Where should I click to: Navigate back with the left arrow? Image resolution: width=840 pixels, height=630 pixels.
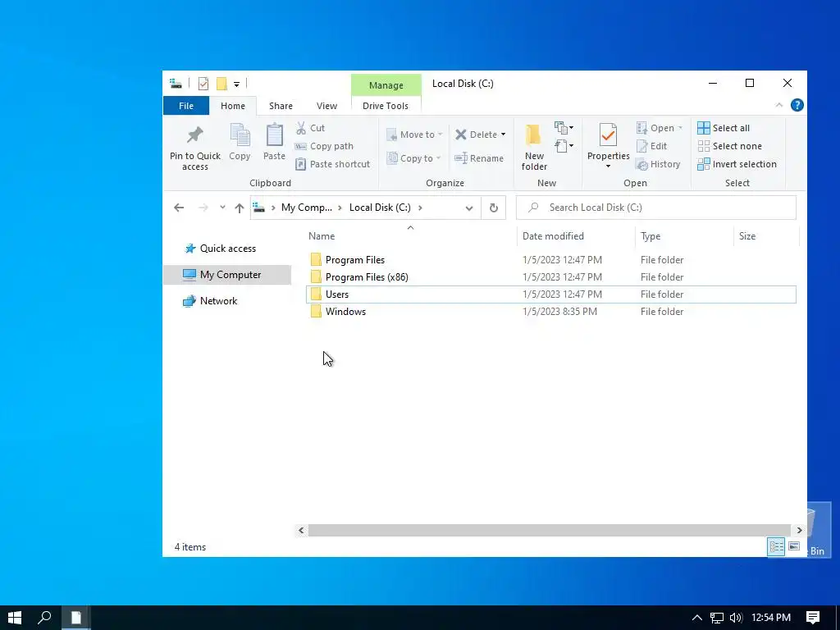click(179, 208)
